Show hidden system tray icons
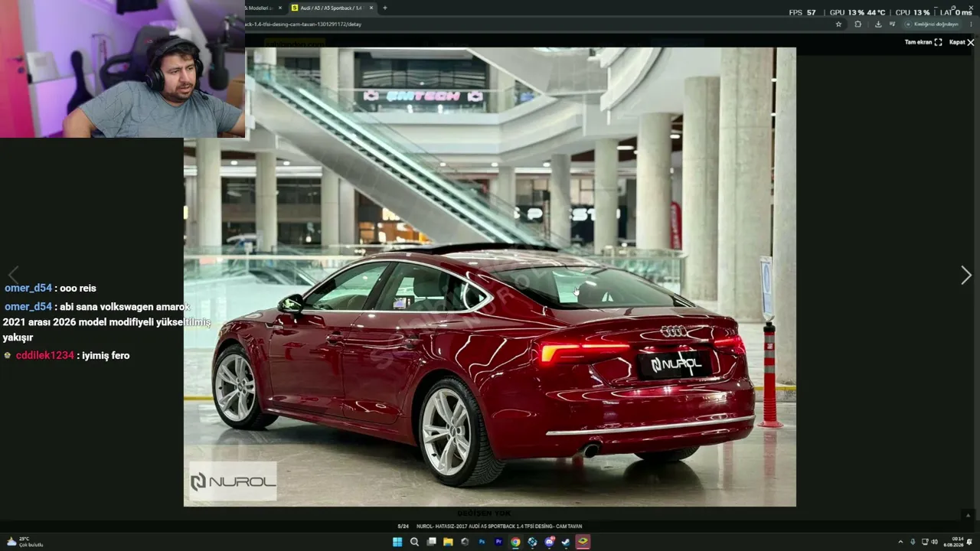 [900, 542]
